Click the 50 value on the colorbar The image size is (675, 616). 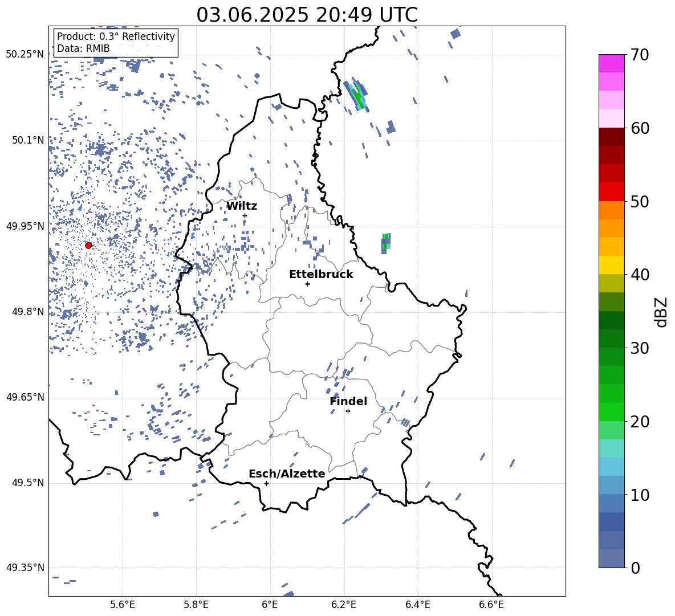[x=640, y=202]
